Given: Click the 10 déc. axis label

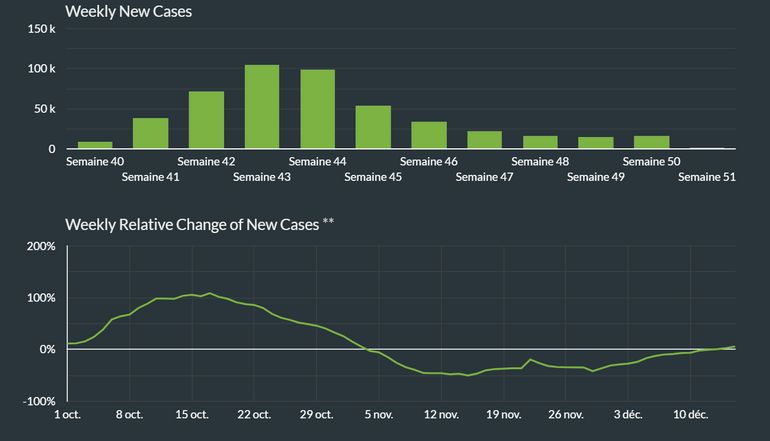Looking at the screenshot, I should point(692,414).
